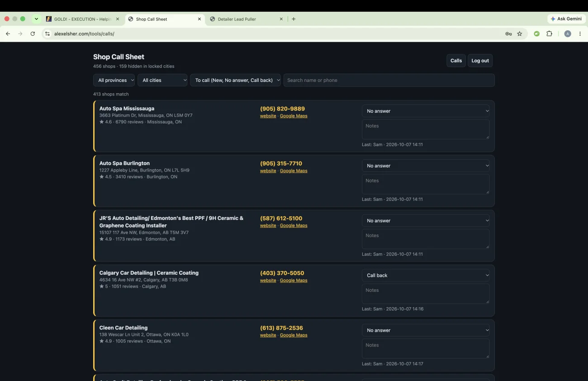The height and width of the screenshot is (381, 588).
Task: Click phone number (403) 370-5050
Action: click(x=282, y=273)
